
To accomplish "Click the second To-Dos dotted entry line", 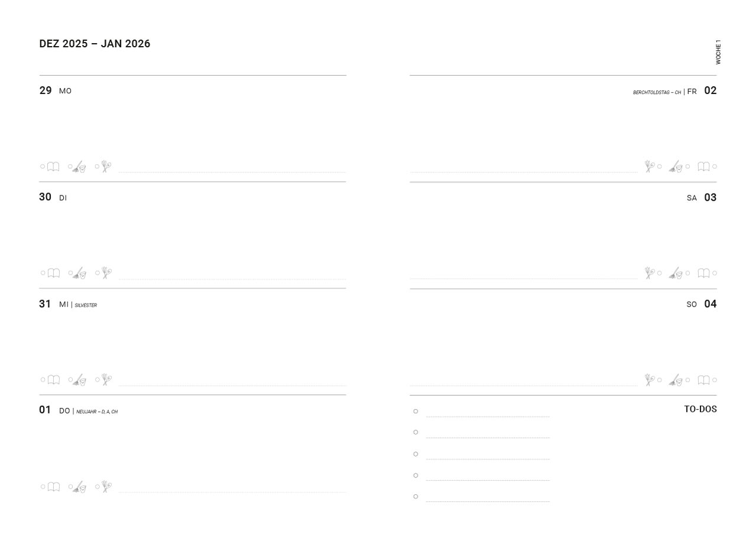I will [487, 437].
